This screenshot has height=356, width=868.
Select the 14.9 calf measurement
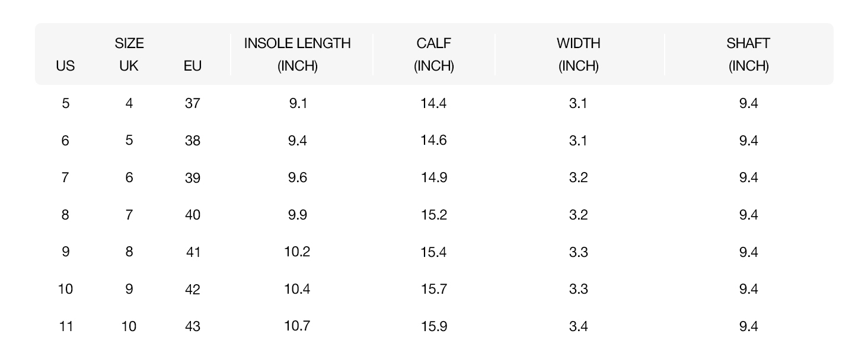pos(433,177)
